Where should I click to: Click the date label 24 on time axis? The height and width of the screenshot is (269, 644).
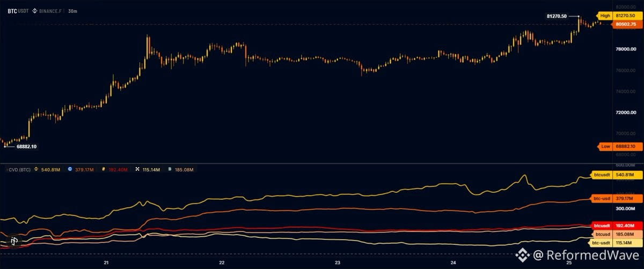pos(453,263)
